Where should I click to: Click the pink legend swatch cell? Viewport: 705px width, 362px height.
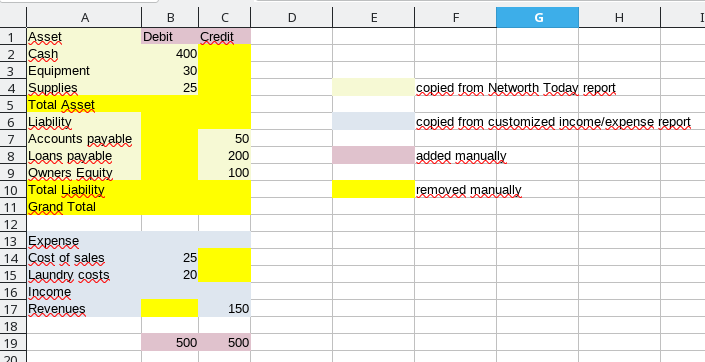(373, 156)
